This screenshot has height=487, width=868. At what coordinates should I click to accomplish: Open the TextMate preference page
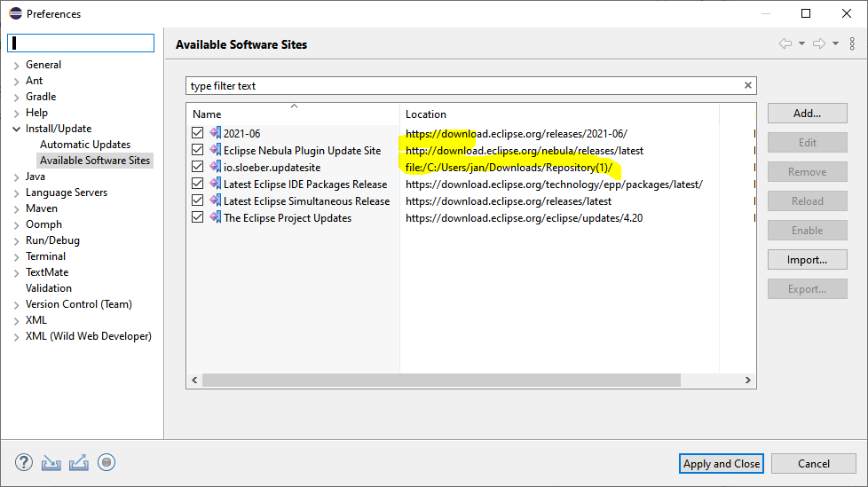[x=47, y=272]
